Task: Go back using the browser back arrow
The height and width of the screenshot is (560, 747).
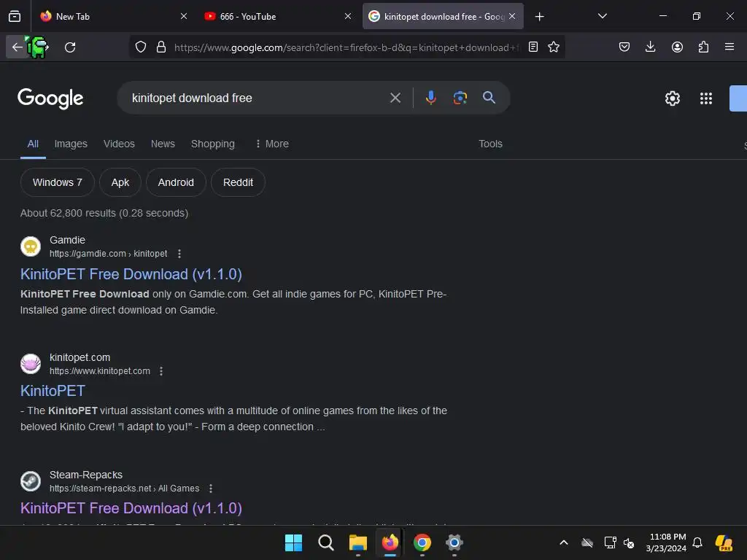Action: (18, 47)
